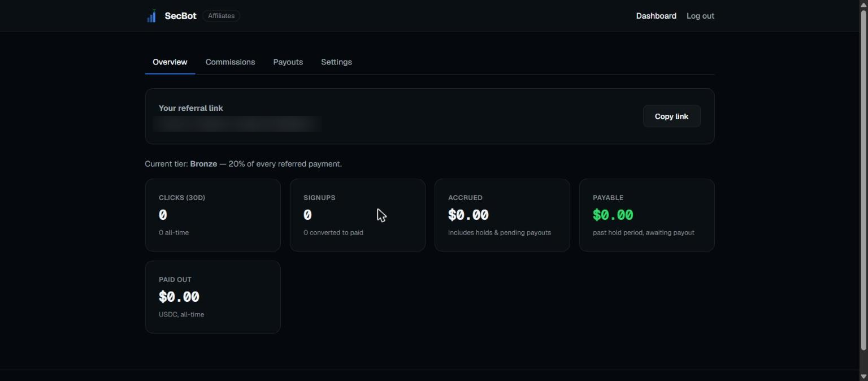Click the '0 all-time' clicks text
The height and width of the screenshot is (381, 868).
click(x=174, y=232)
